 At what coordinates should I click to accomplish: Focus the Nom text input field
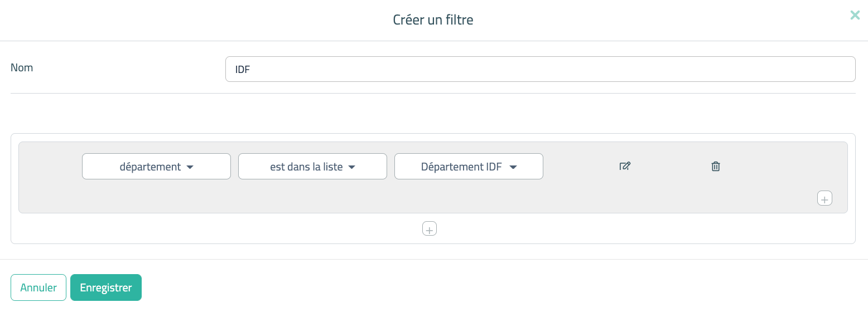coord(540,69)
